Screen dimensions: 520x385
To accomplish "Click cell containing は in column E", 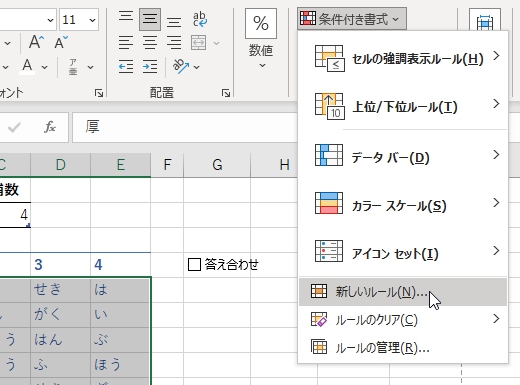I will [121, 290].
